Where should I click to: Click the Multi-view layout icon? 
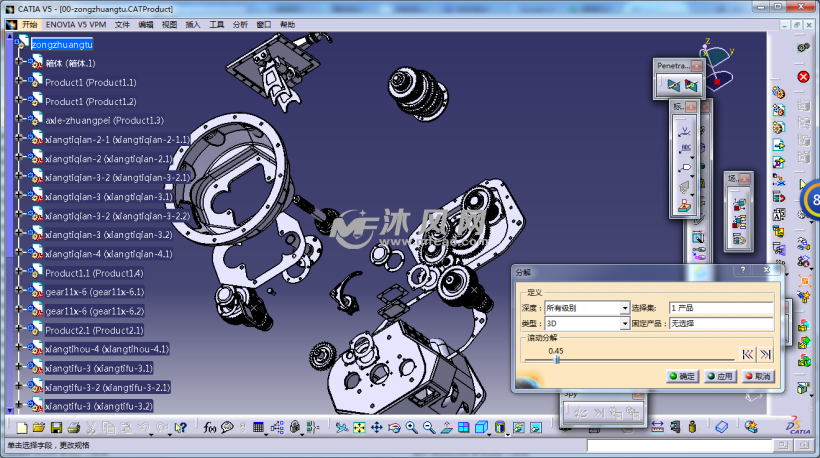coord(463,428)
